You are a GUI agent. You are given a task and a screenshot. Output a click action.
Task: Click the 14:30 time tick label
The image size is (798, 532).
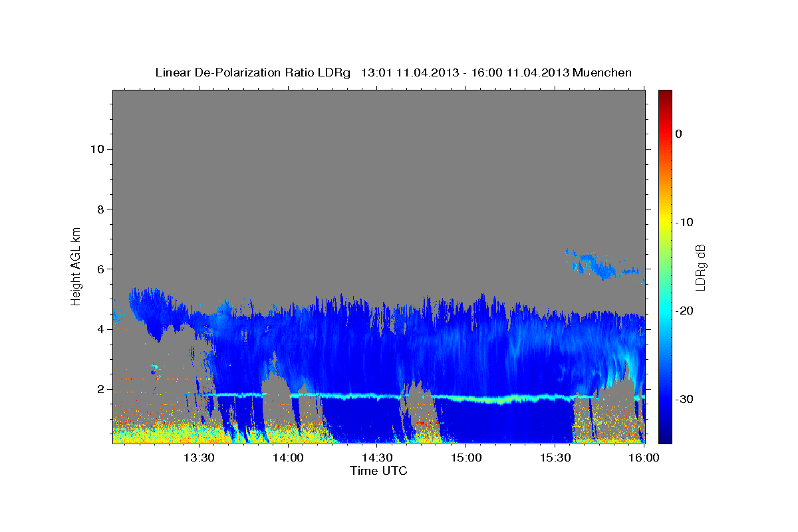377,458
